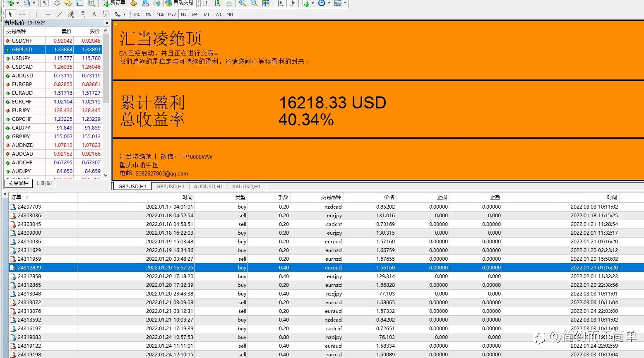The width and height of the screenshot is (644, 358).
Task: Open the chart templates dropdown arrow
Action: point(345,3)
